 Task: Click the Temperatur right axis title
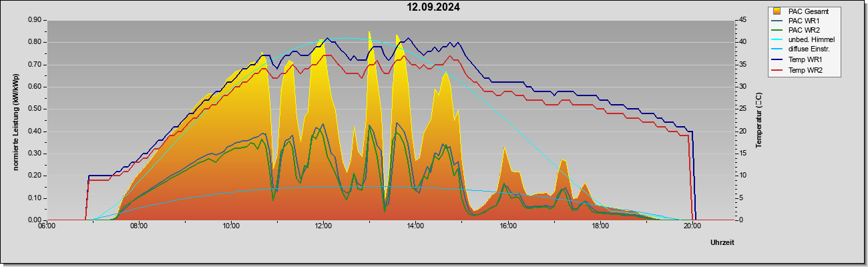(x=758, y=120)
